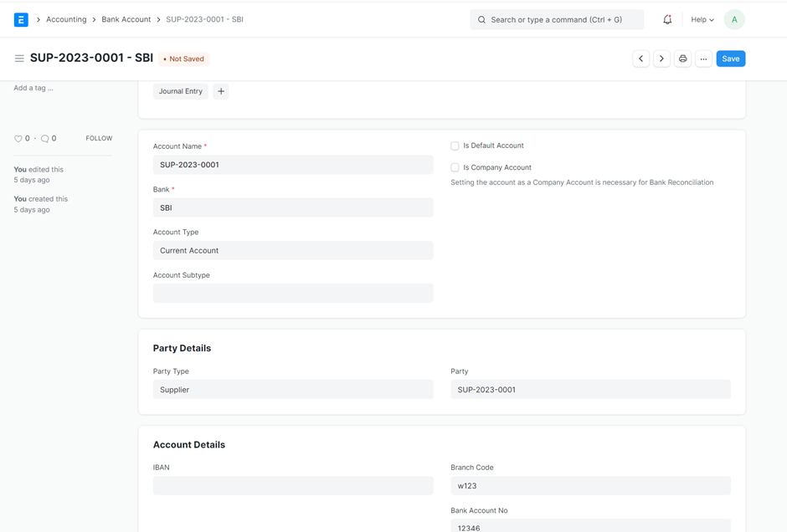Click the plus icon beside Journal Entry
The image size is (787, 532).
point(221,91)
